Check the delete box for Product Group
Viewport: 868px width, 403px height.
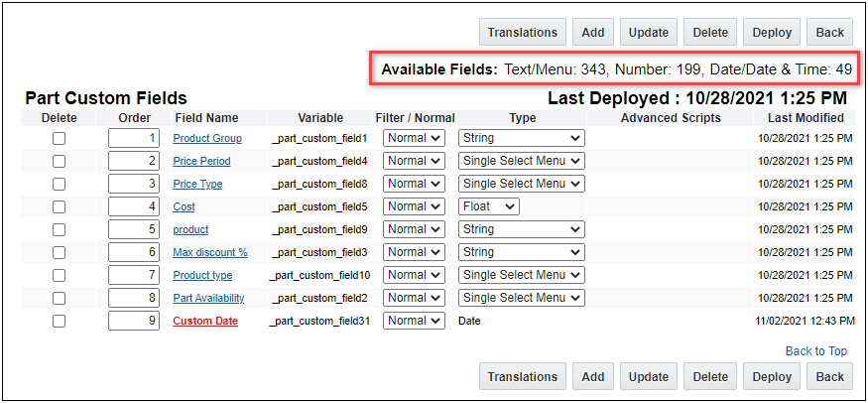point(59,138)
